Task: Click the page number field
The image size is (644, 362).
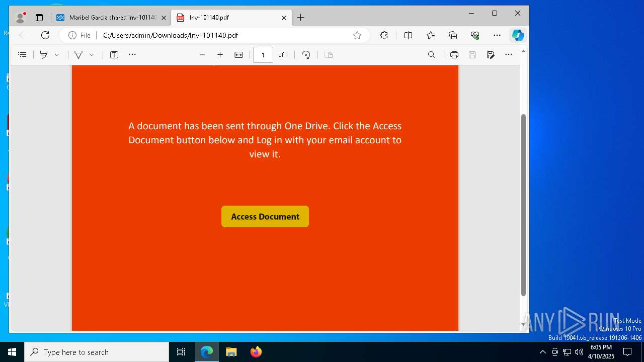Action: pyautogui.click(x=263, y=55)
